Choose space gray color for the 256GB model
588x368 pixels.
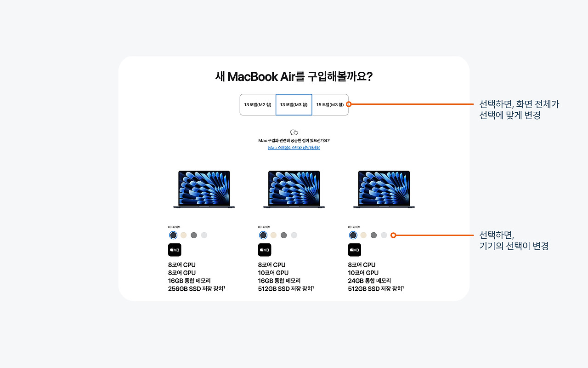[x=194, y=235]
